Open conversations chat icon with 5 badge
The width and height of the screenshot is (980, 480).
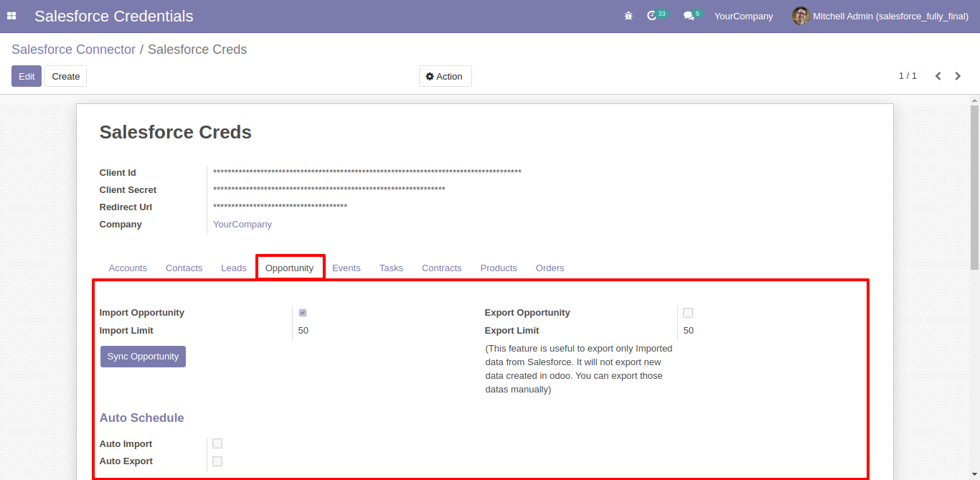692,15
